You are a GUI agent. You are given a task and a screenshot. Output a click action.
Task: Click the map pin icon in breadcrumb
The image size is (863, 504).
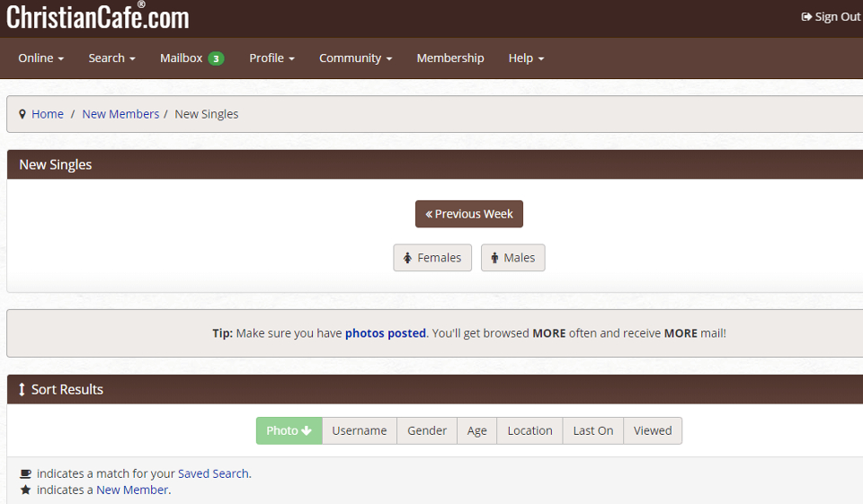pos(22,114)
